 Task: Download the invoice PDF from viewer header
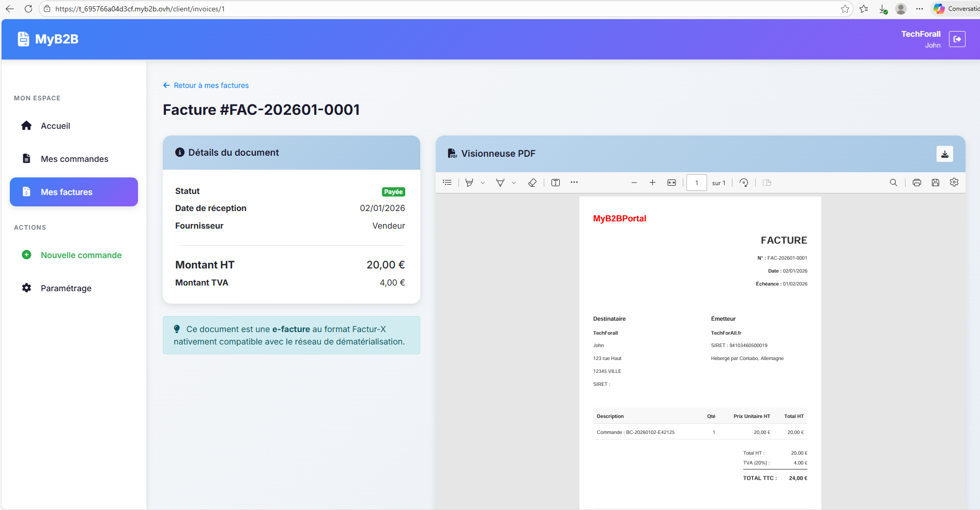click(944, 154)
